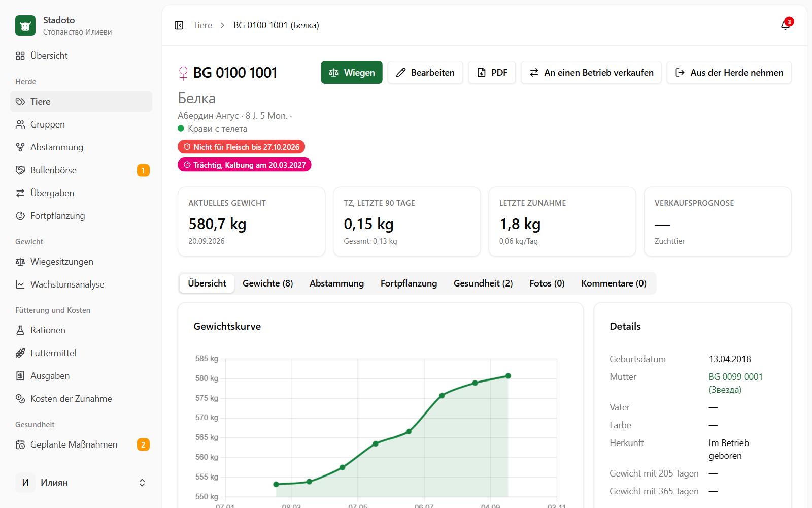Open Wachstumsanalyse in the sidebar

(x=81, y=284)
